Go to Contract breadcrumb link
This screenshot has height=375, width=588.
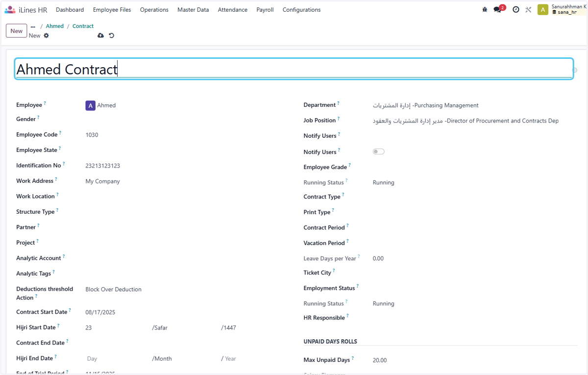tap(83, 26)
